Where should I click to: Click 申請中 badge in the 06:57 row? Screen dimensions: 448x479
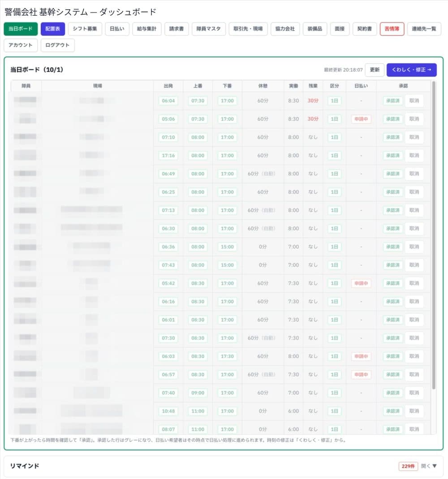[361, 375]
